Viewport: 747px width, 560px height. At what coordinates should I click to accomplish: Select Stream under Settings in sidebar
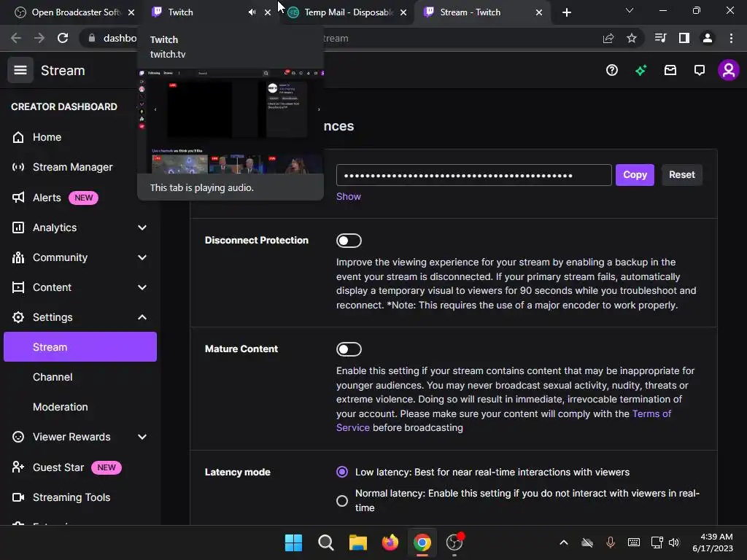coord(80,347)
